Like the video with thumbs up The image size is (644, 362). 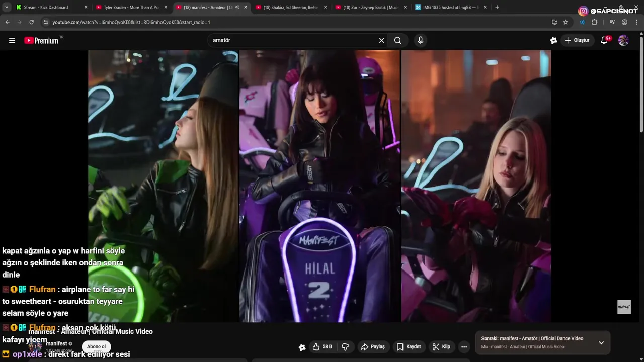click(322, 347)
